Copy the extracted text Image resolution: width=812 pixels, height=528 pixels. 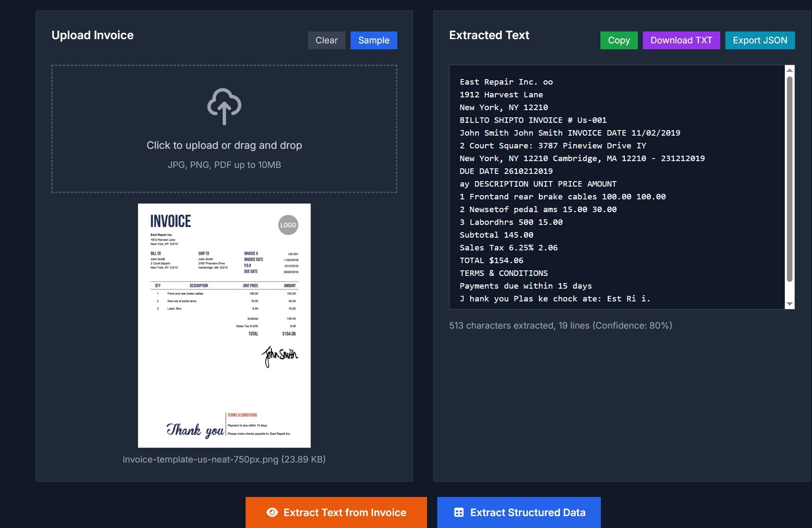619,40
